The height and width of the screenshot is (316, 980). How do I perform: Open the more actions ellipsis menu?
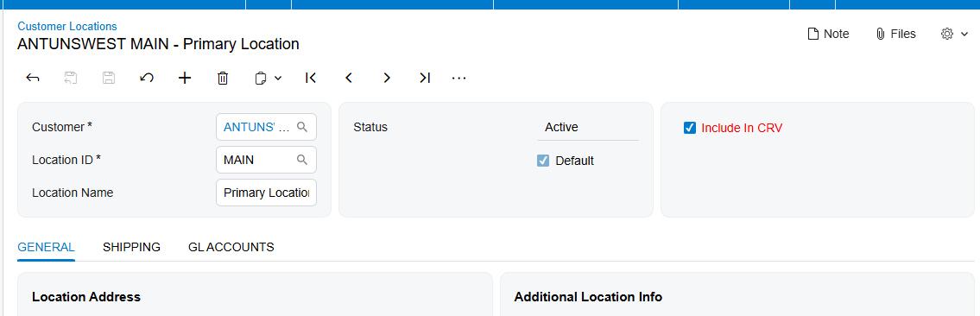[x=458, y=78]
